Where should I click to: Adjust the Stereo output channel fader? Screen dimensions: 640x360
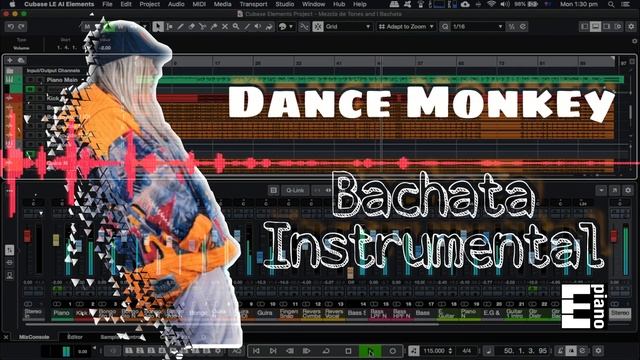coord(613,236)
